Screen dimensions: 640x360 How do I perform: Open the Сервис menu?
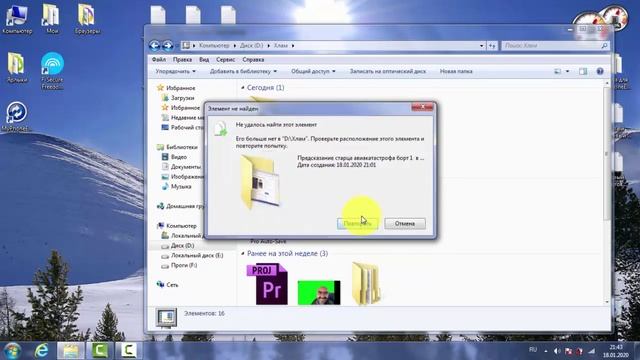pos(225,60)
